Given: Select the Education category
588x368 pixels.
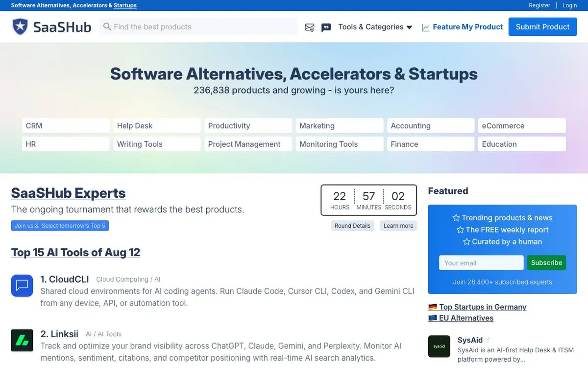Looking at the screenshot, I should point(522,144).
